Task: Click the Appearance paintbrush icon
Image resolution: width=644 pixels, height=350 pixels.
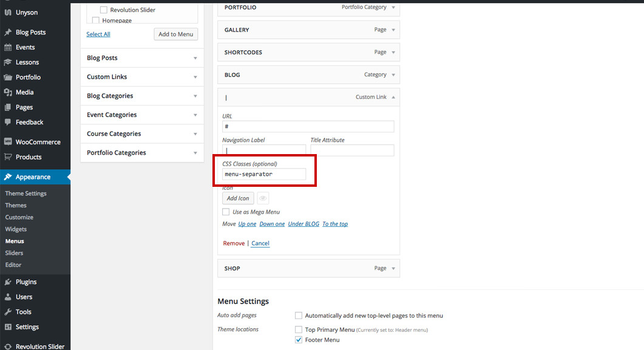Action: pos(8,177)
